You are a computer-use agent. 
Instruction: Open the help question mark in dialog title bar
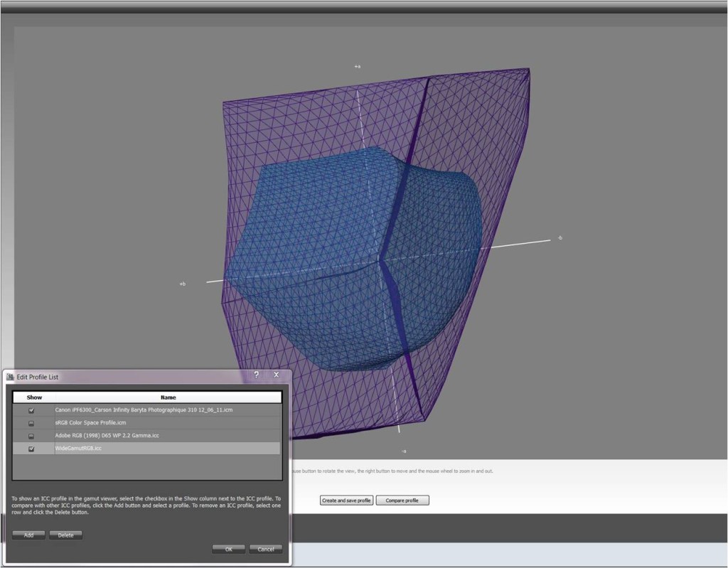(256, 375)
